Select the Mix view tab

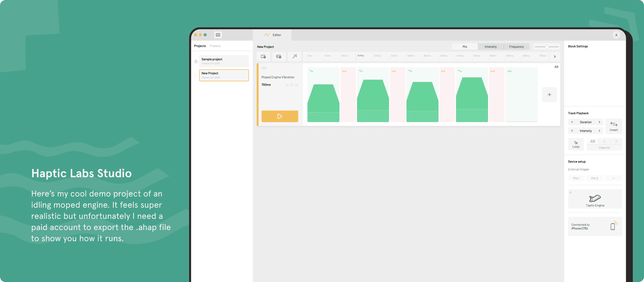coord(465,47)
